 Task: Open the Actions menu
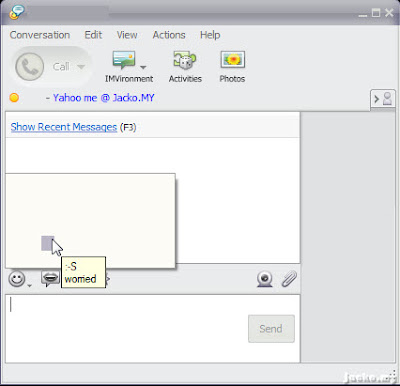(x=169, y=35)
